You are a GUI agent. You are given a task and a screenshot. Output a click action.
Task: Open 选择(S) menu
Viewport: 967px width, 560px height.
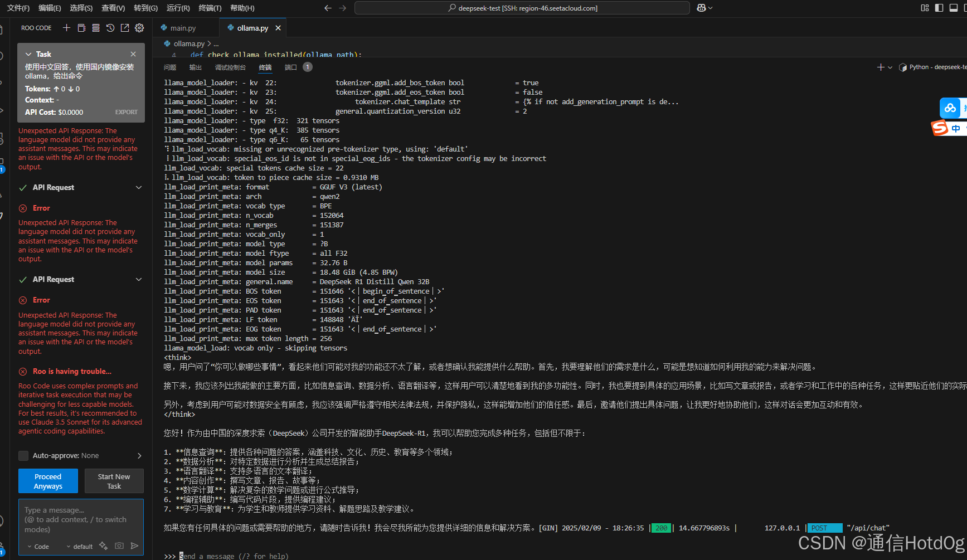(x=81, y=8)
